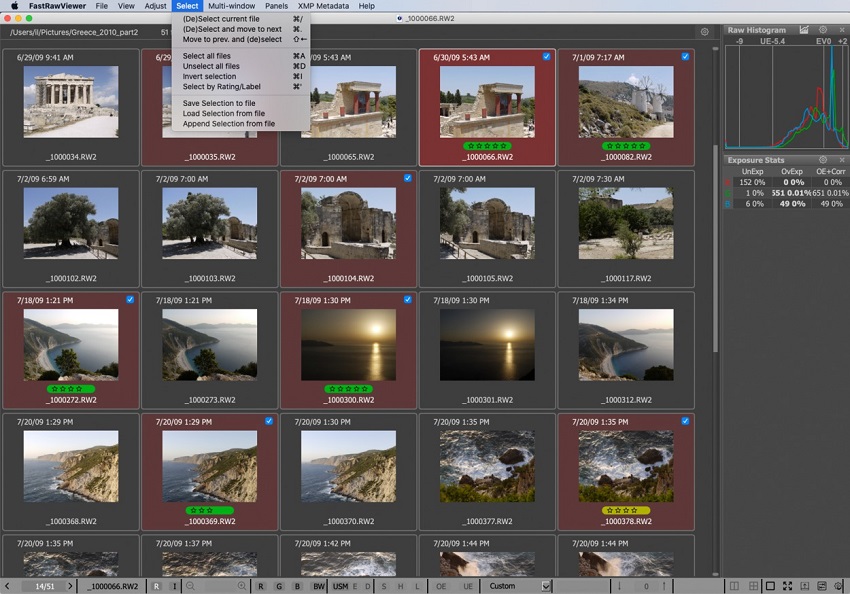The image size is (850, 594).
Task: Click the chart-style icon beside Raw Histogram title
Action: tap(804, 30)
